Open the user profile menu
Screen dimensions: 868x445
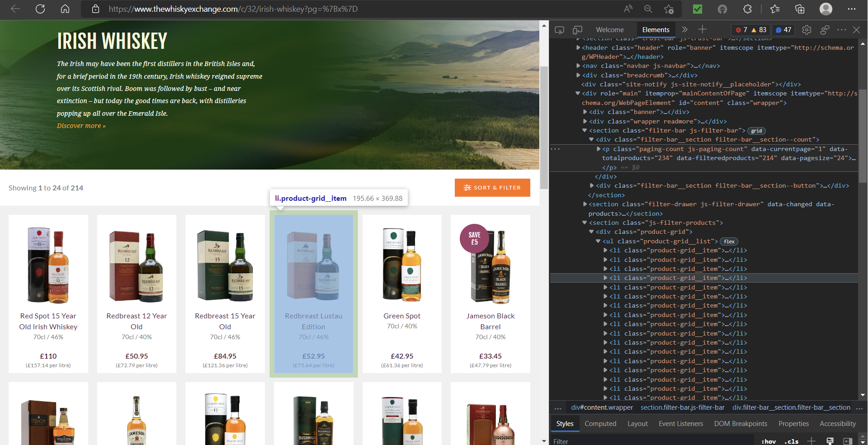(x=826, y=9)
